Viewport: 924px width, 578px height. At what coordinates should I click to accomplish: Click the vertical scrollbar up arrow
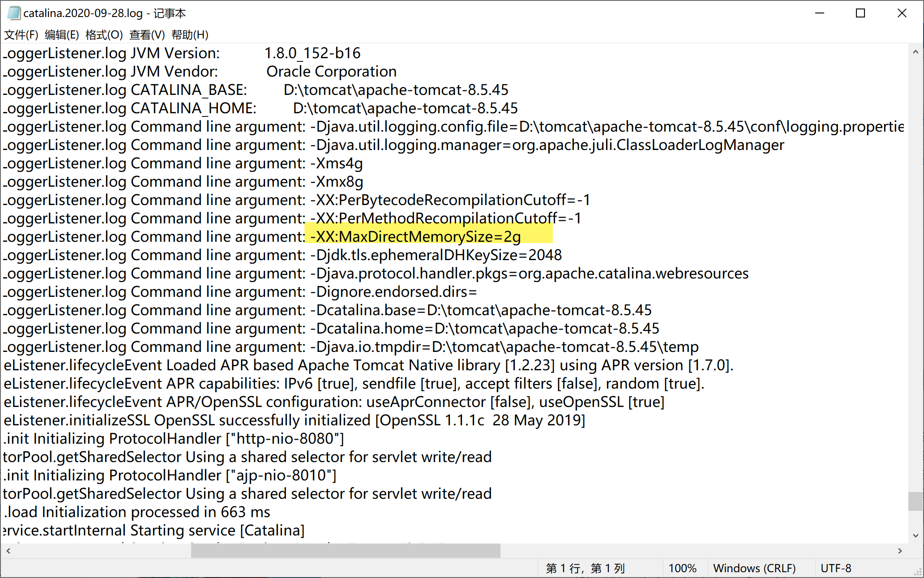pyautogui.click(x=915, y=52)
